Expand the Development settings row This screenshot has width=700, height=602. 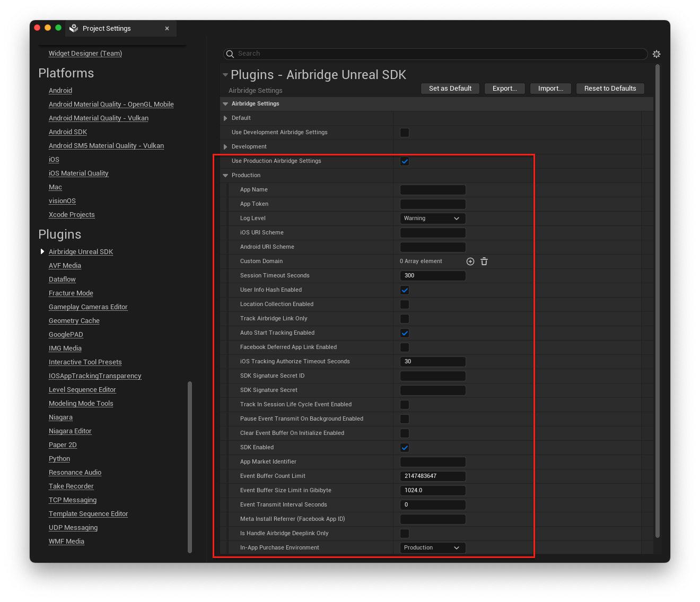click(225, 147)
